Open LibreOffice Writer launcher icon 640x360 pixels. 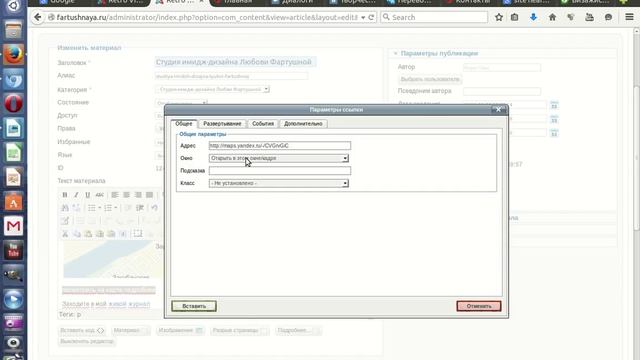point(13,128)
